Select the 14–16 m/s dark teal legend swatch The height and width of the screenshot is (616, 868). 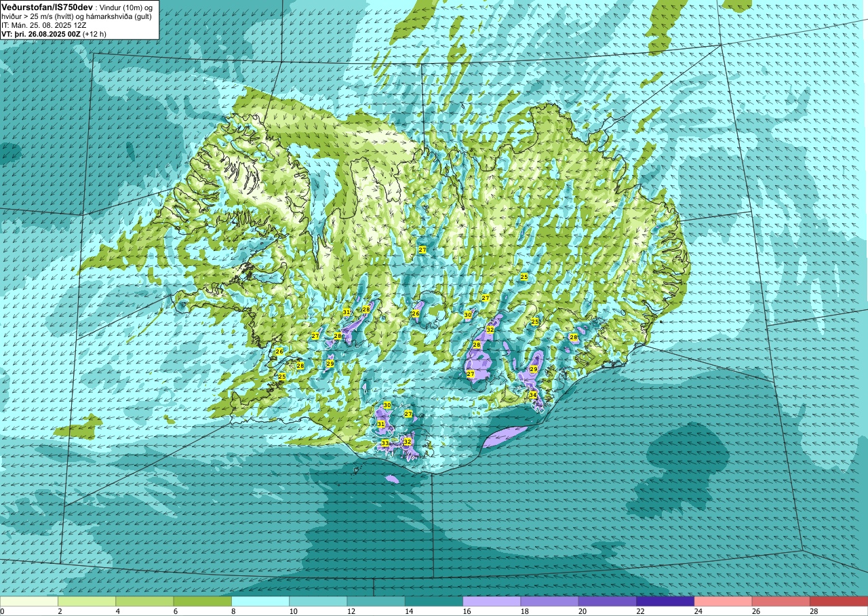point(434,601)
